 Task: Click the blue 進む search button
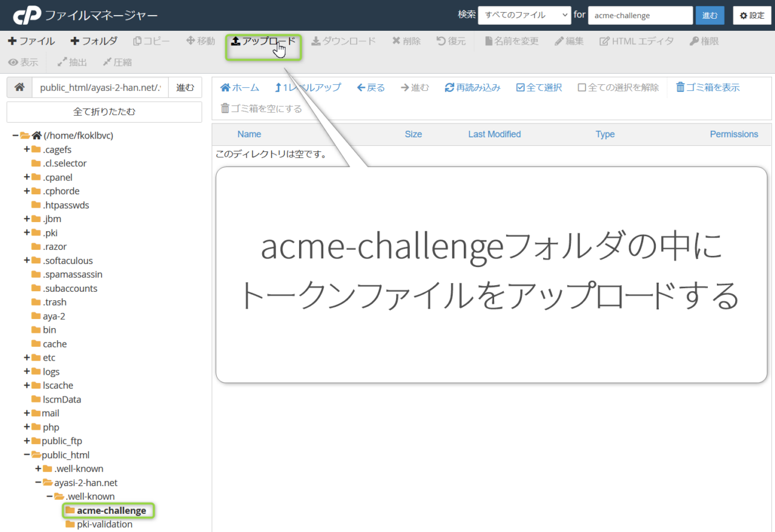click(710, 15)
